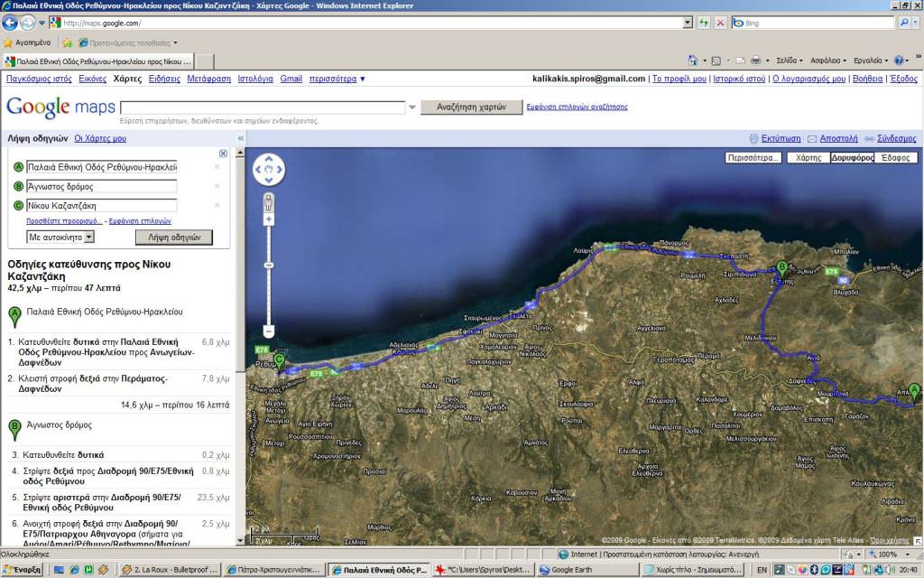This screenshot has width=924, height=578.
Task: Click the browser Forward arrow button
Action: tap(28, 23)
